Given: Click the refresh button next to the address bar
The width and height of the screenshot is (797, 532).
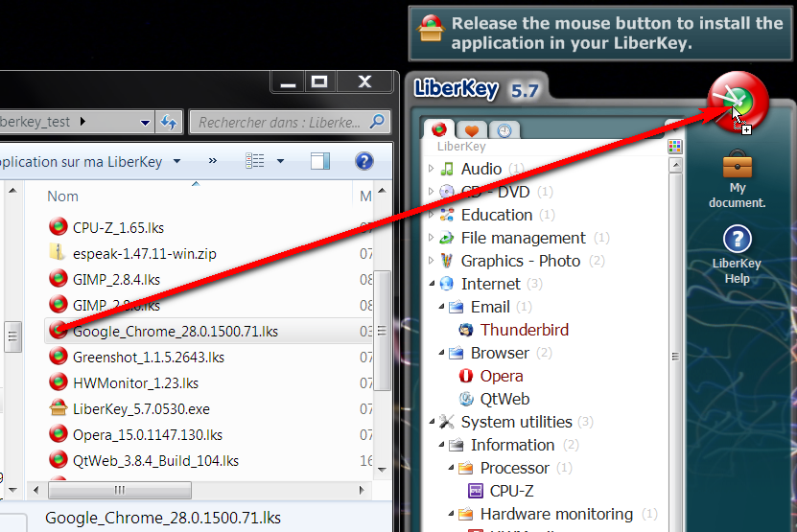Looking at the screenshot, I should pos(170,122).
